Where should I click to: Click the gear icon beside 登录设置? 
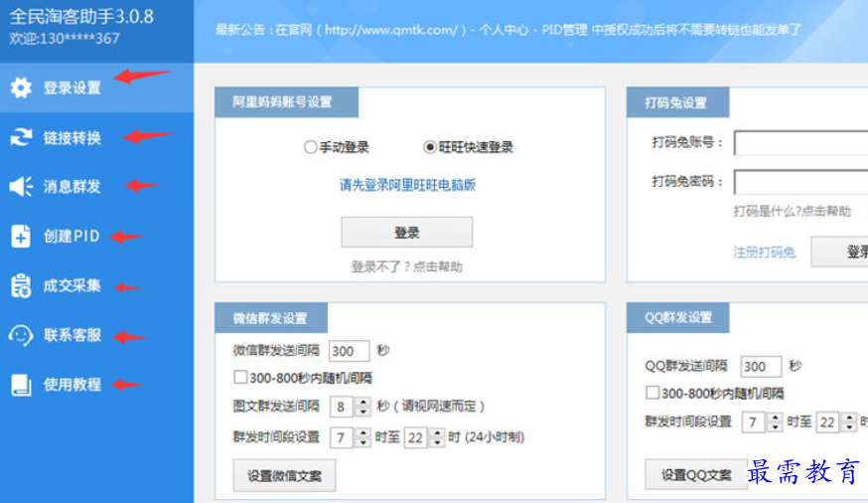[21, 87]
